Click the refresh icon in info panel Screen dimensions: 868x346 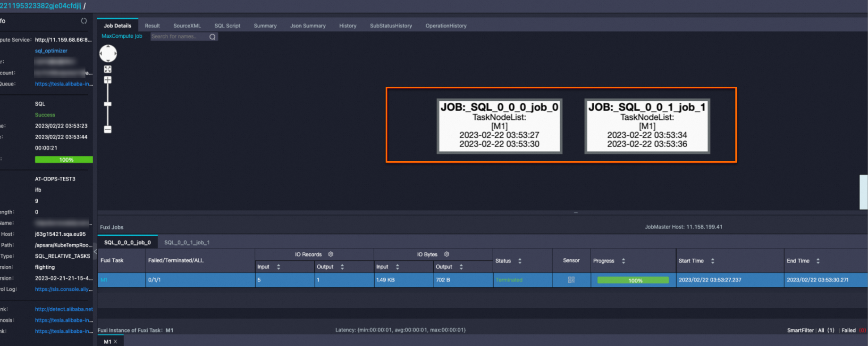pyautogui.click(x=84, y=21)
